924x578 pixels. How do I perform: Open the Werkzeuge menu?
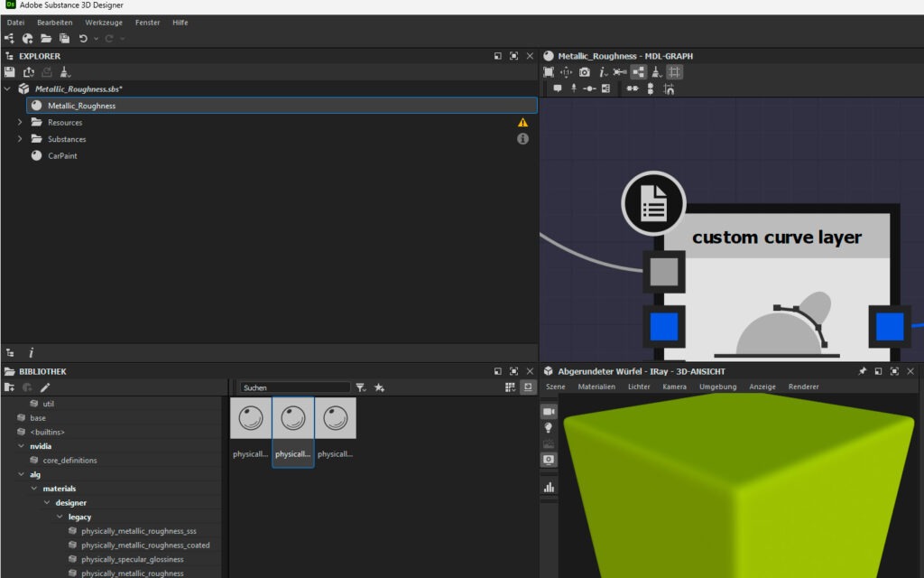pyautogui.click(x=104, y=23)
